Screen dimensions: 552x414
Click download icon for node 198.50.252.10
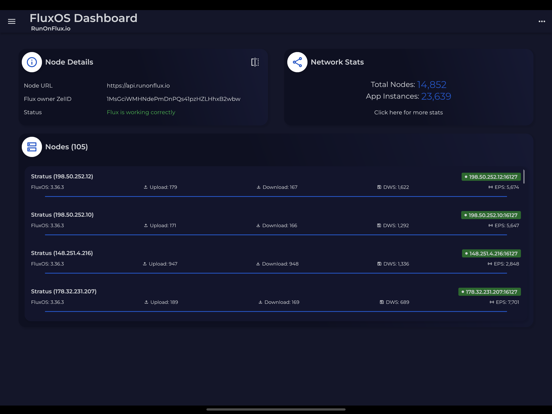pyautogui.click(x=258, y=226)
